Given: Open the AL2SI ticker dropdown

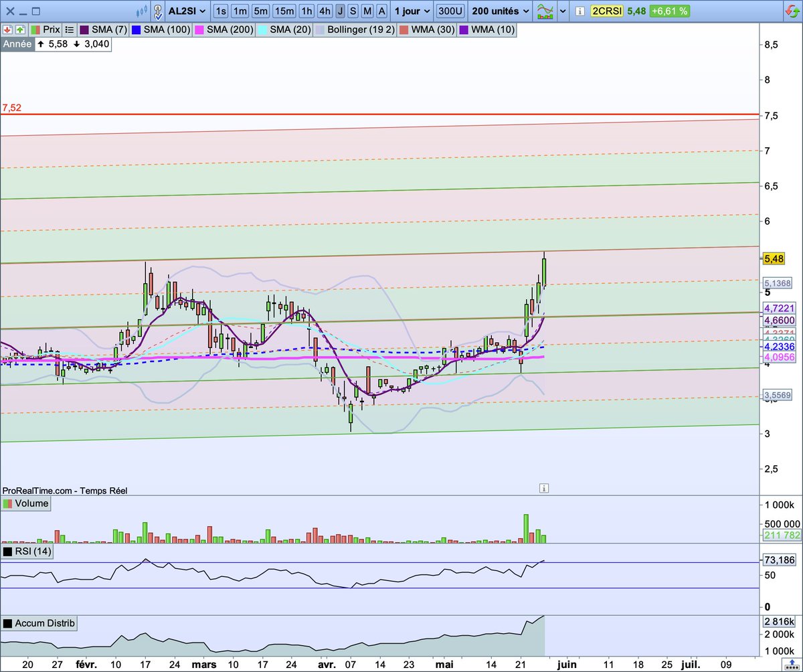Looking at the screenshot, I should 187,11.
